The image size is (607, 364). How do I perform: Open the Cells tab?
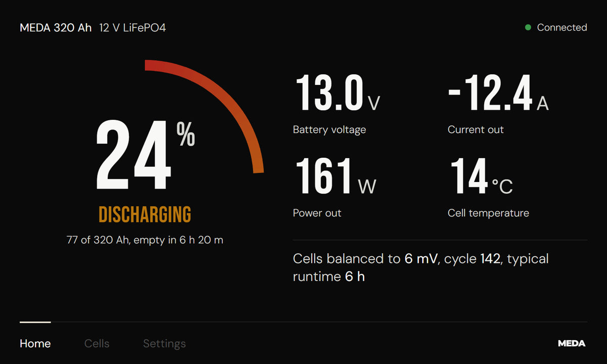pos(97,344)
